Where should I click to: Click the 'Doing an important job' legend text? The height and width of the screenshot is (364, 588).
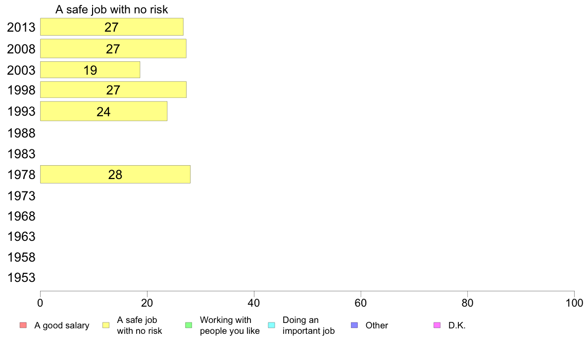pos(309,325)
